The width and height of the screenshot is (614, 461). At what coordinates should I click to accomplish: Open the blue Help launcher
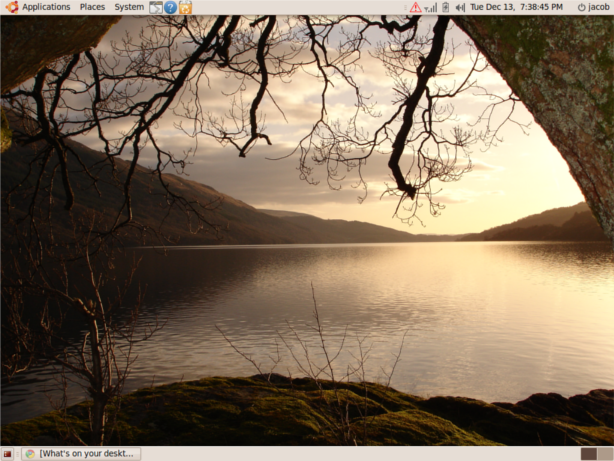(170, 7)
